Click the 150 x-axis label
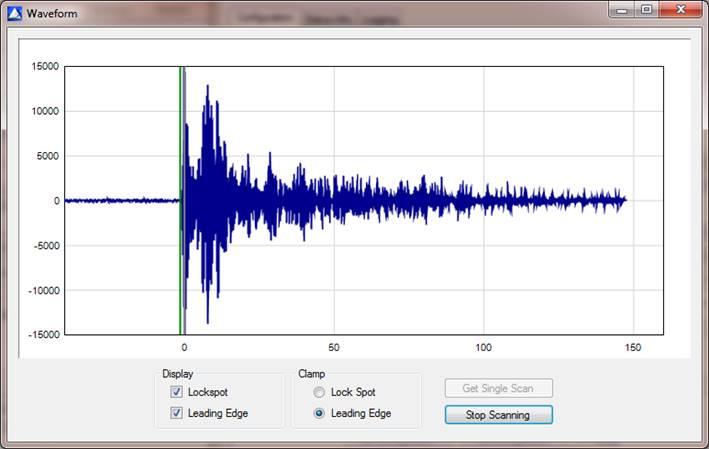The image size is (709, 449). pos(633,347)
